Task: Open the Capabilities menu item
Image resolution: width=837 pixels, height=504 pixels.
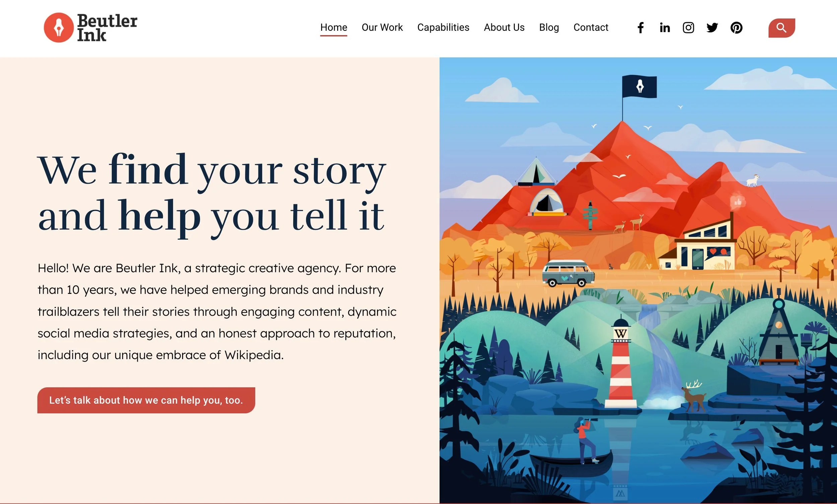Action: [443, 27]
